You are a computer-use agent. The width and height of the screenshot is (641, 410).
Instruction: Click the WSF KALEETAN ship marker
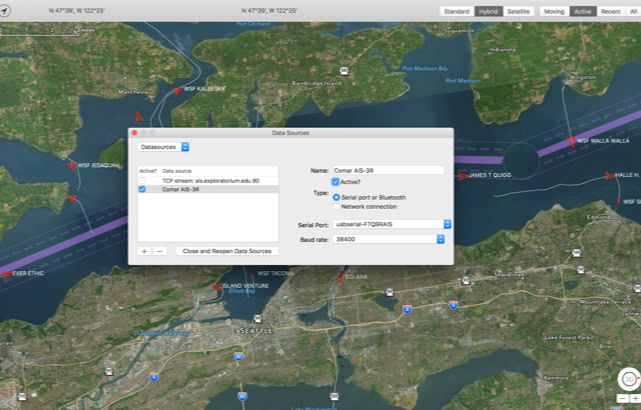176,90
